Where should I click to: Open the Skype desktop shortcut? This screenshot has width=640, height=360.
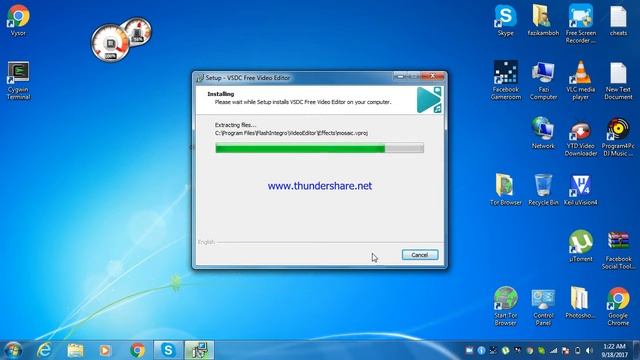click(x=505, y=20)
